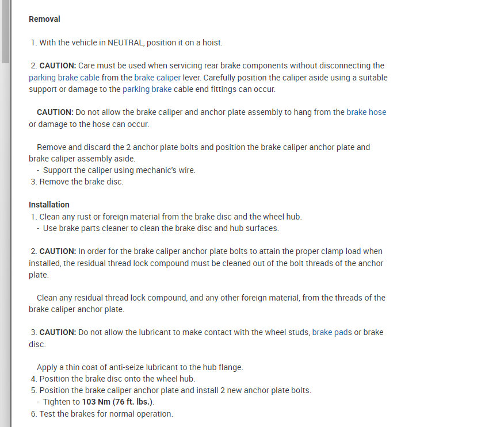
Task: Click the 'Use brake parts cleaner' sub-step
Action: click(x=161, y=228)
